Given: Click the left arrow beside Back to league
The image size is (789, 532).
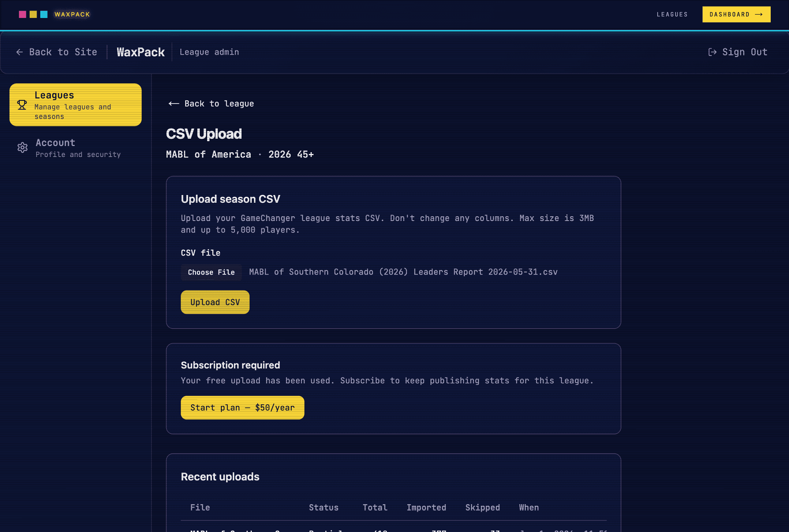Looking at the screenshot, I should [x=173, y=104].
